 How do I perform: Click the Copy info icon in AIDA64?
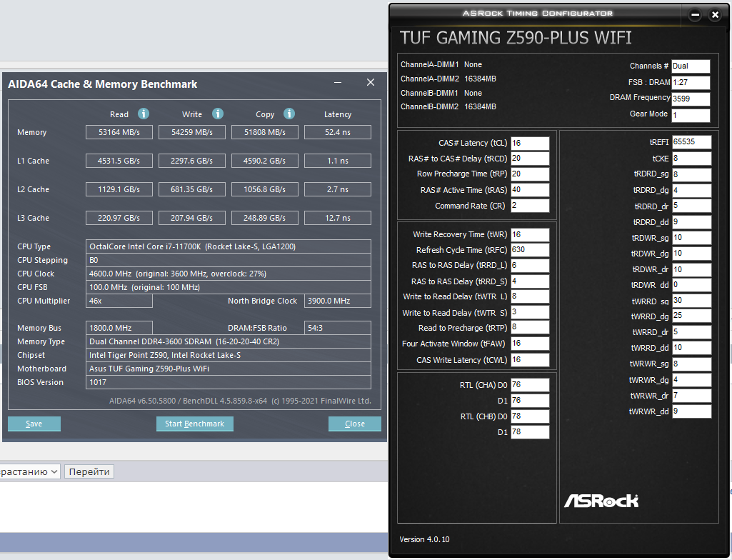coord(289,114)
